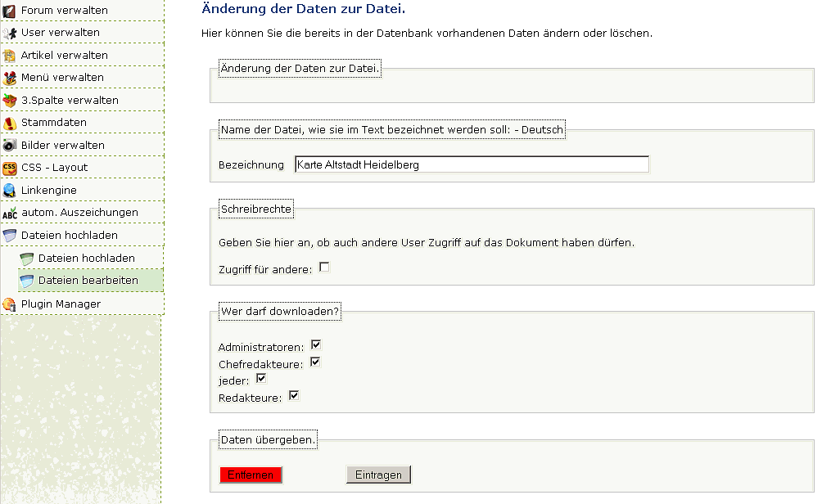Uncheck the Administratoren download checkbox

point(316,345)
